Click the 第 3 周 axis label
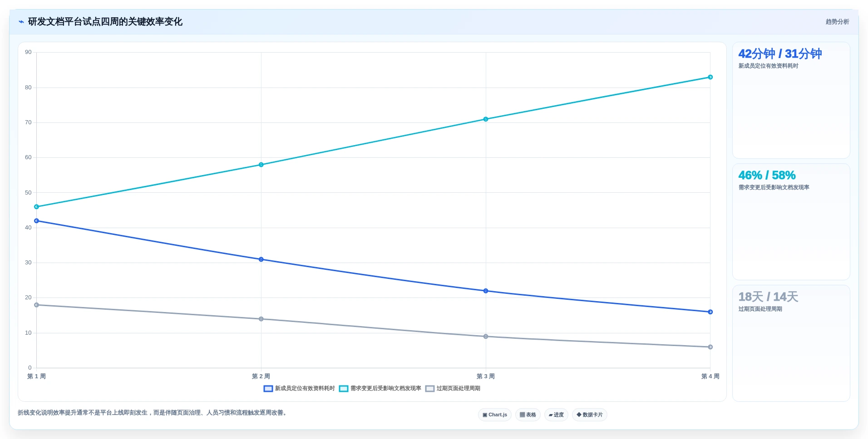The image size is (868, 439). 486,376
